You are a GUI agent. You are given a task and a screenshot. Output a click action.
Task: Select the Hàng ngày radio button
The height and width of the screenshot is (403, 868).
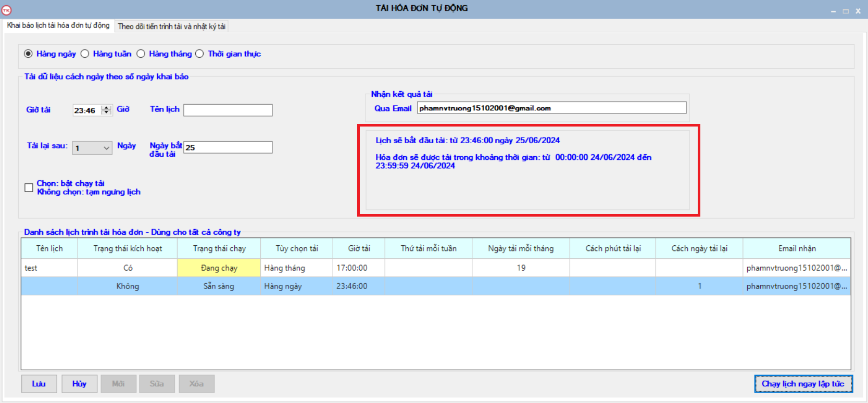click(x=28, y=54)
